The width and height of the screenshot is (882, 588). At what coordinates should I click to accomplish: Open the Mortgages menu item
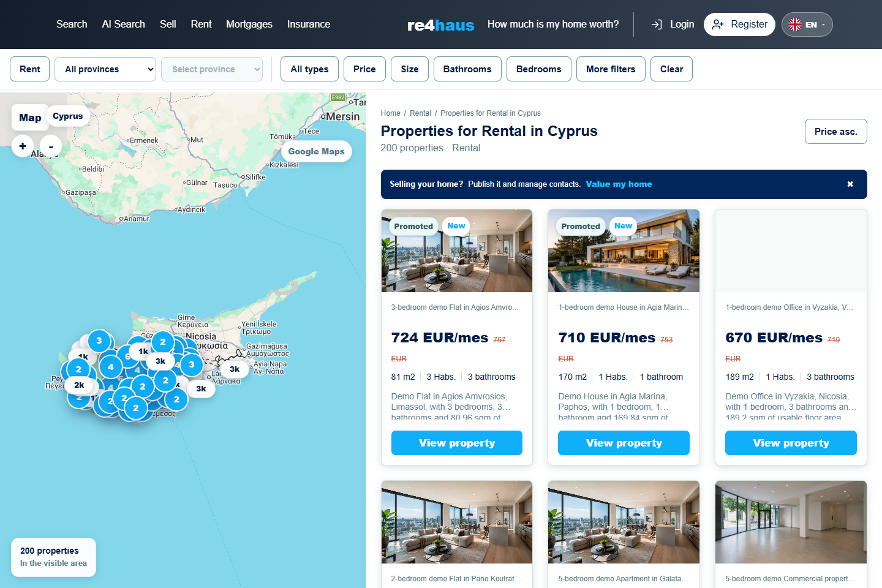(249, 24)
